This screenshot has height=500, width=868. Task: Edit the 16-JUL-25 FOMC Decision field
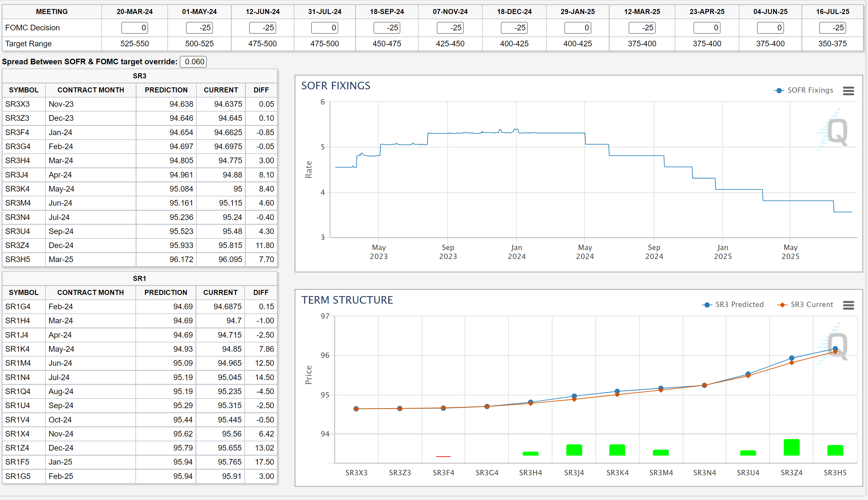832,28
